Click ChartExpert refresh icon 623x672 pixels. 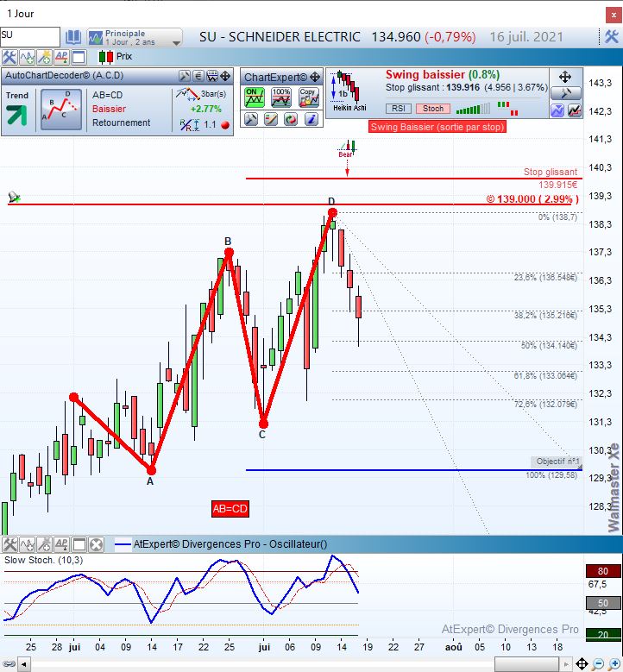[291, 119]
